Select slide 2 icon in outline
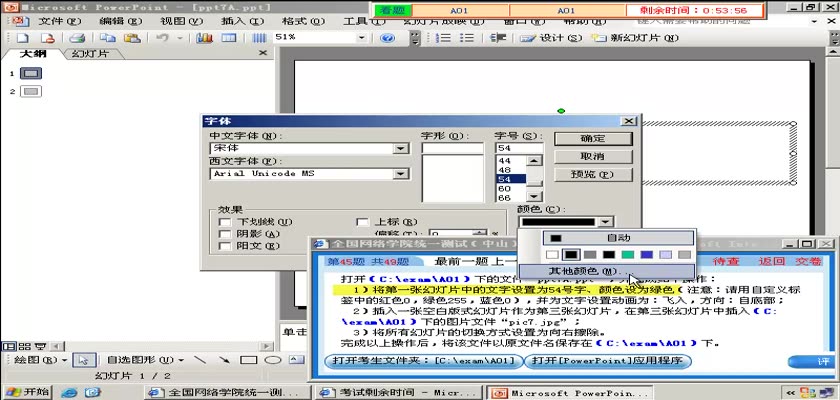This screenshot has width=840, height=400. tap(31, 92)
